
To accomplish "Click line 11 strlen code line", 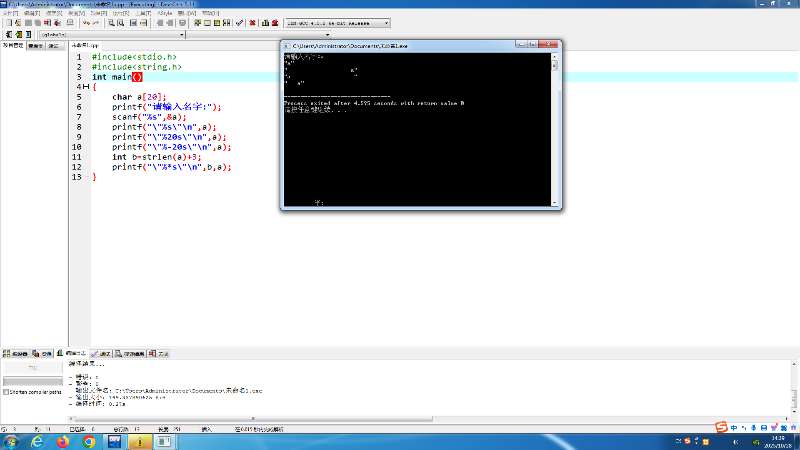I will tap(157, 157).
